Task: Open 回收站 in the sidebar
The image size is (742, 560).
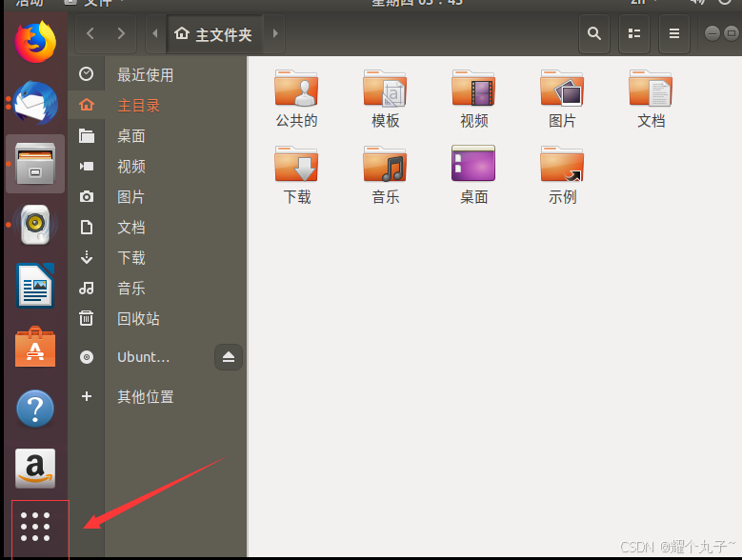Action: [157, 318]
